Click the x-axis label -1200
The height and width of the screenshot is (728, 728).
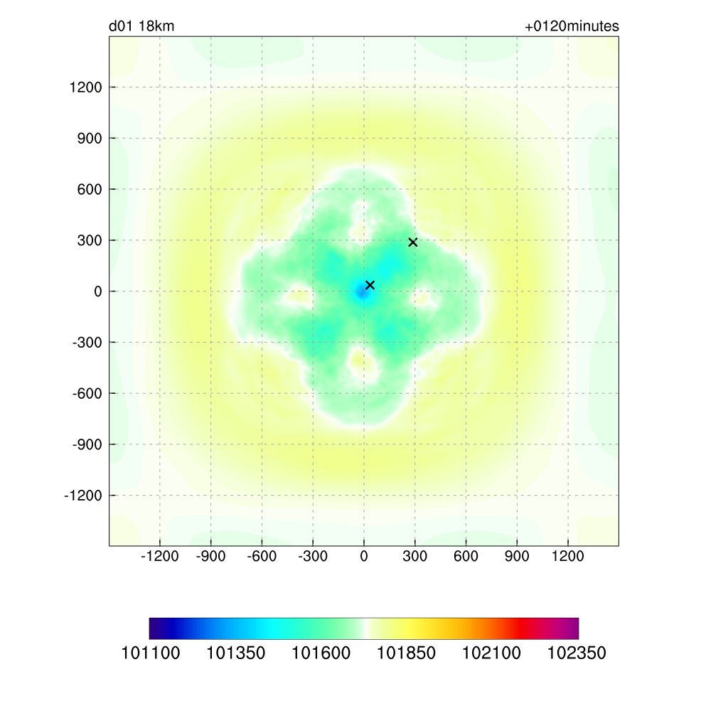[160, 556]
